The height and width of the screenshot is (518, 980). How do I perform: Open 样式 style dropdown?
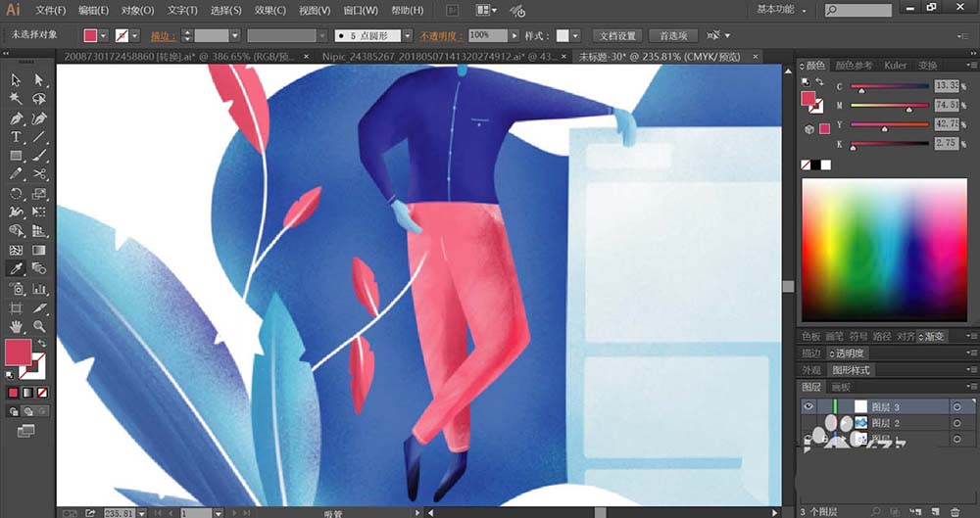(575, 35)
